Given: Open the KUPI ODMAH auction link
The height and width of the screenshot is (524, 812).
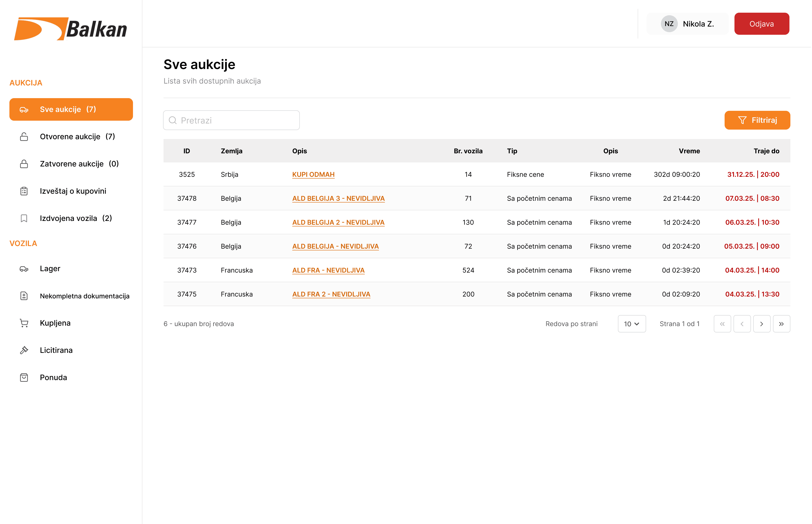Looking at the screenshot, I should point(313,175).
